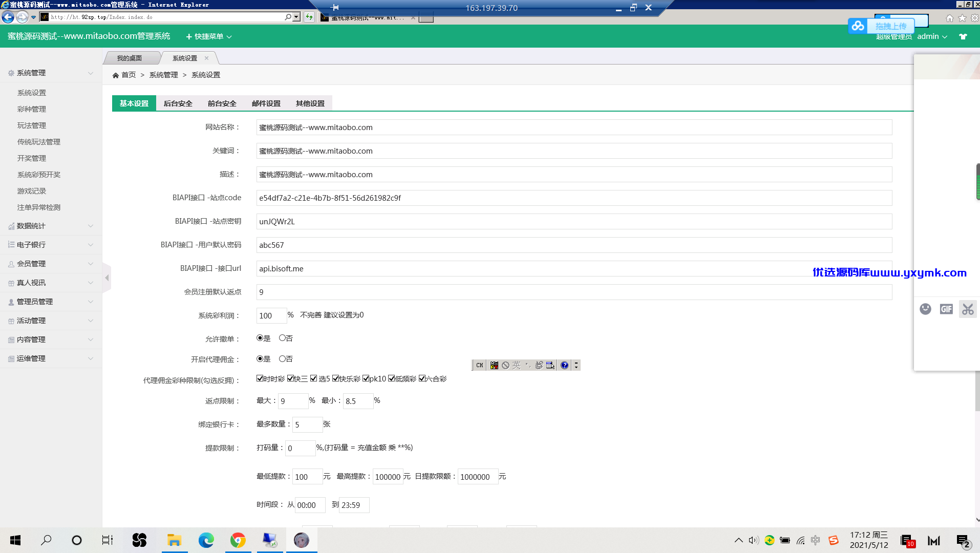980x553 pixels.
Task: Click the 网站名称 input field
Action: tap(574, 127)
